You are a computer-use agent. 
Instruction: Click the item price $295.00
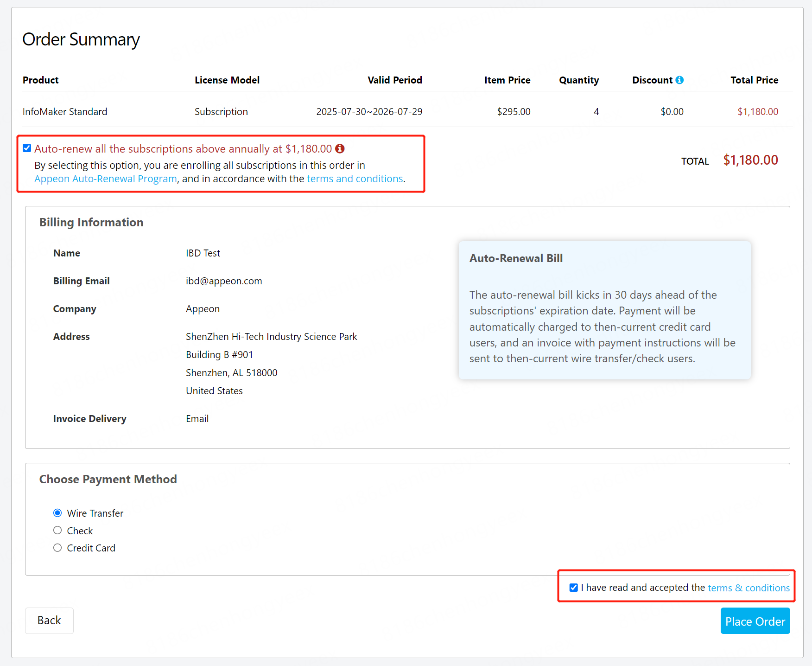click(514, 112)
